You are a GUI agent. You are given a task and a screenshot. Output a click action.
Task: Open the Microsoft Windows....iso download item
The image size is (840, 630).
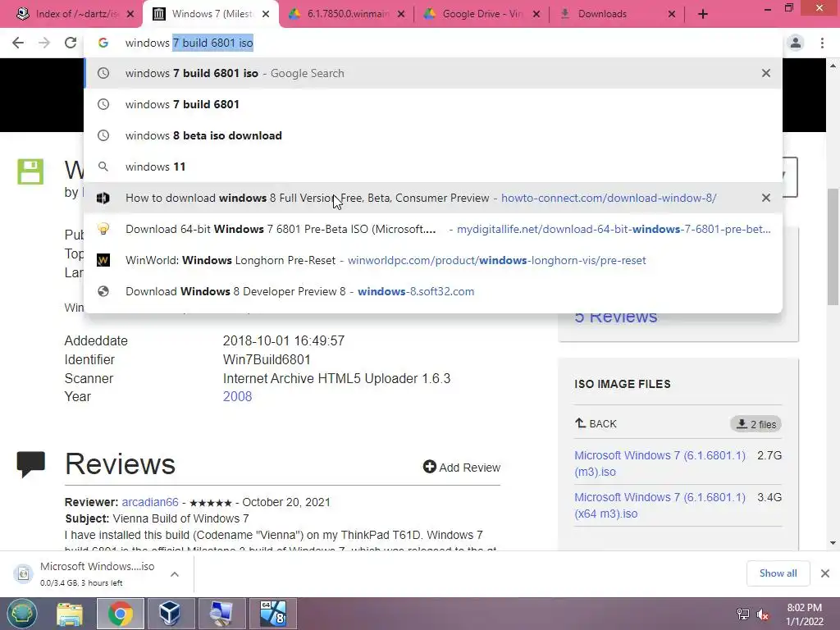(85, 573)
